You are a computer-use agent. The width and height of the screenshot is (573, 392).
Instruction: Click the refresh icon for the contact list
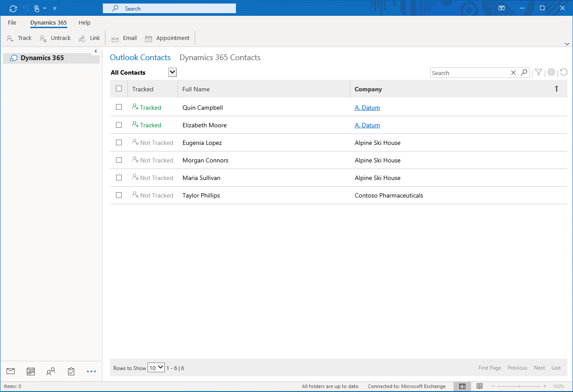click(564, 72)
